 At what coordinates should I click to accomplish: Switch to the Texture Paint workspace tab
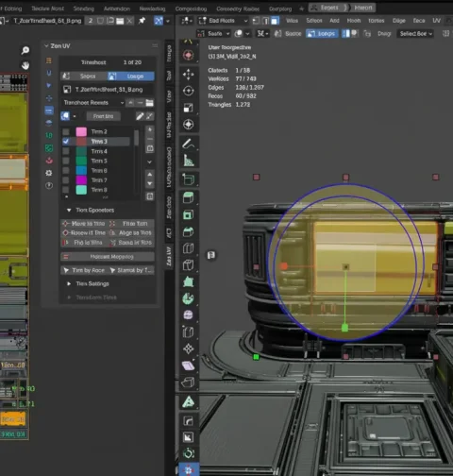[x=48, y=8]
